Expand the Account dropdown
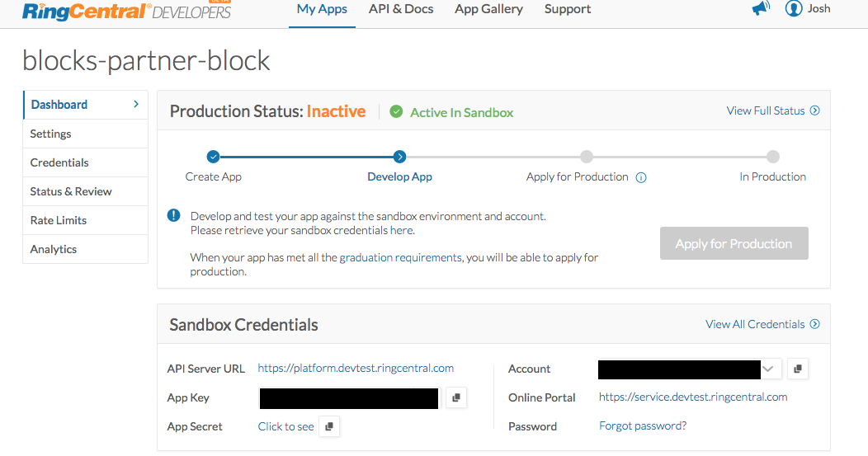 click(x=769, y=369)
